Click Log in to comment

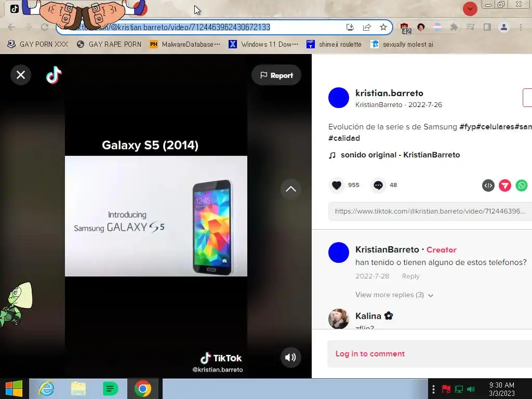pyautogui.click(x=370, y=353)
